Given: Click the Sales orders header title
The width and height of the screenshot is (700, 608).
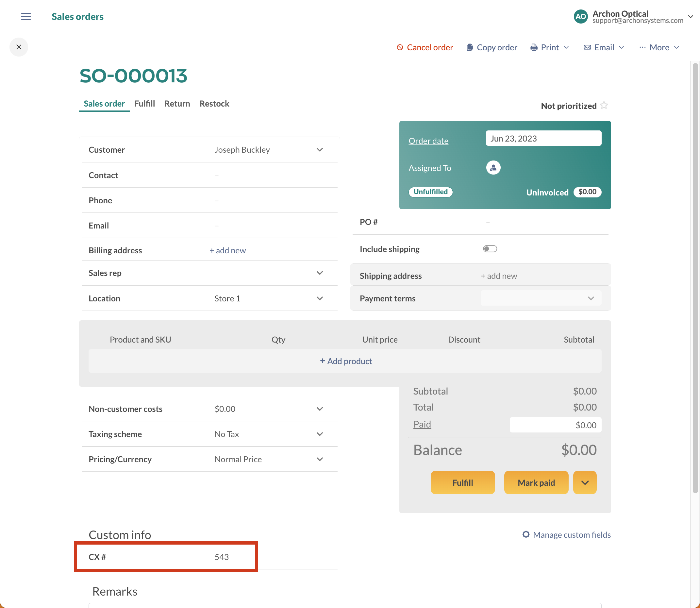Looking at the screenshot, I should [x=77, y=16].
